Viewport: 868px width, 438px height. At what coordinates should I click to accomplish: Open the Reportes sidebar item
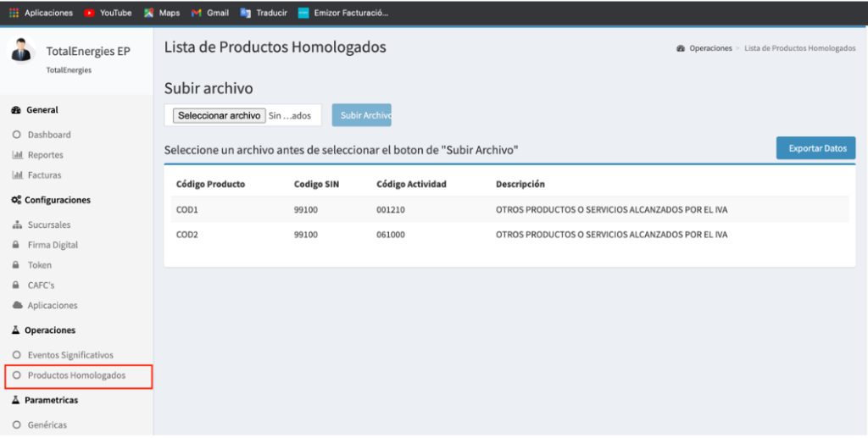[x=46, y=155]
